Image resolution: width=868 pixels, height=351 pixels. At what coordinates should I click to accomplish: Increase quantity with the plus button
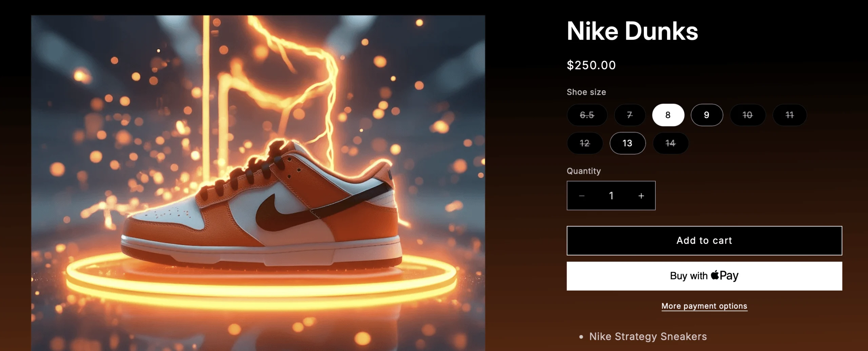[641, 196]
